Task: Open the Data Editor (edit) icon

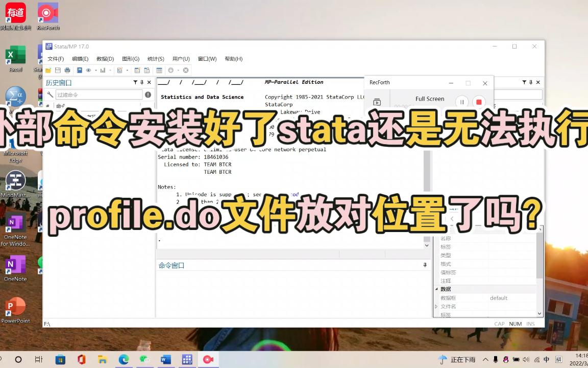Action: [137, 70]
